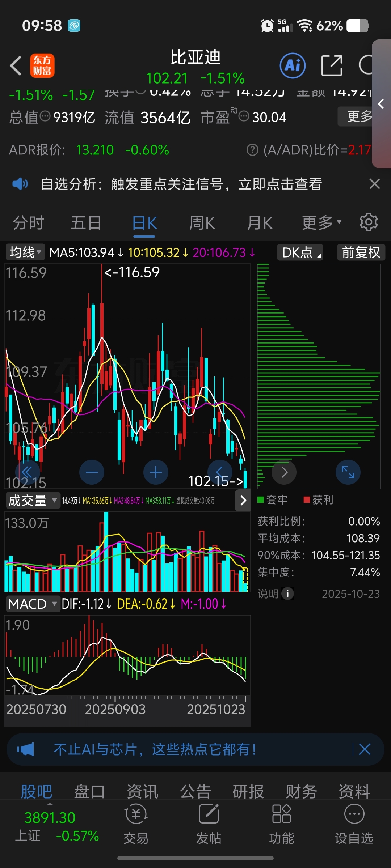Tap next arrow on cost distribution chart
Viewport: 391px width, 868px height.
point(284,472)
